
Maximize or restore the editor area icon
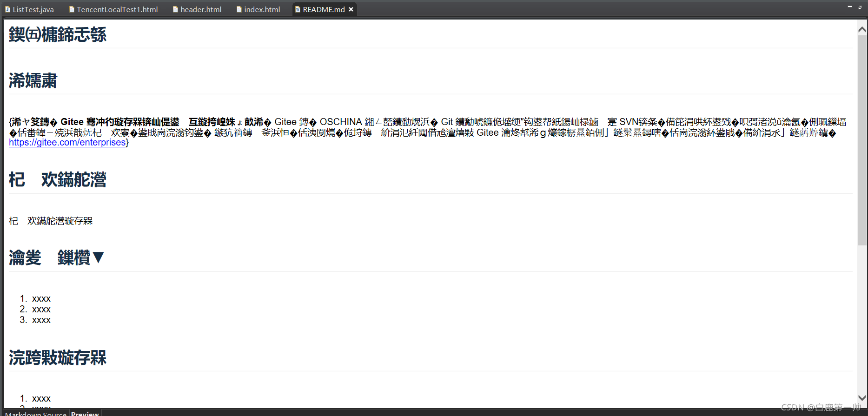[860, 7]
